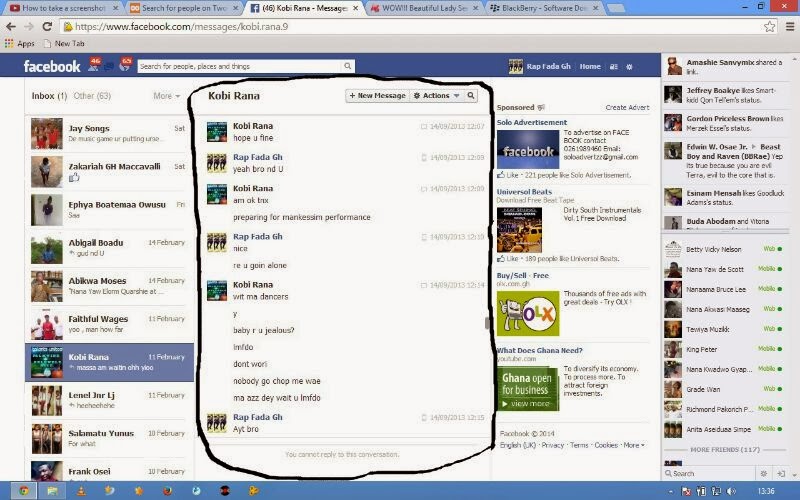Open Firefox icon in taskbar
The height and width of the screenshot is (500, 800).
click(167, 491)
